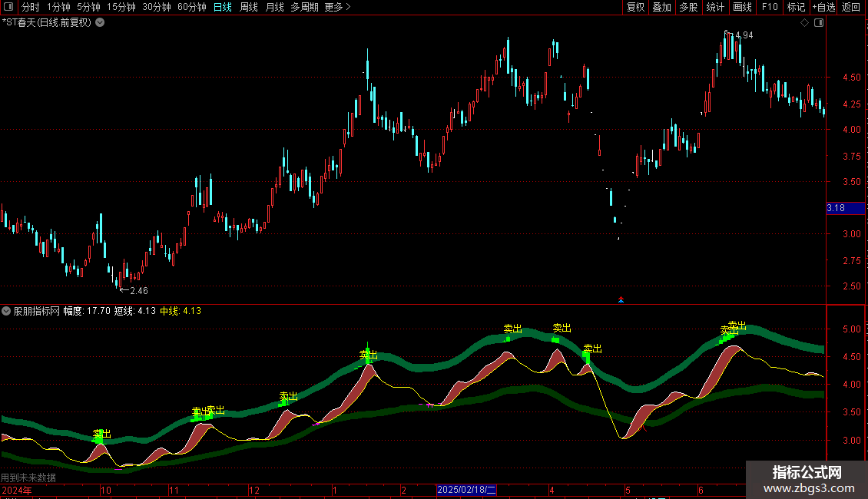This screenshot has width=868, height=499.
Task: Click the 股朋指标网 indicator name
Action: coord(37,311)
